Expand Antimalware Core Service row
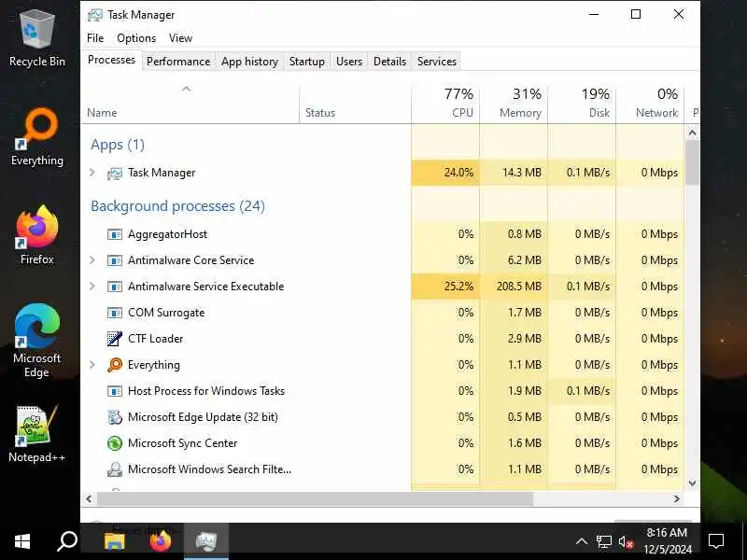This screenshot has height=560, width=747. [92, 260]
